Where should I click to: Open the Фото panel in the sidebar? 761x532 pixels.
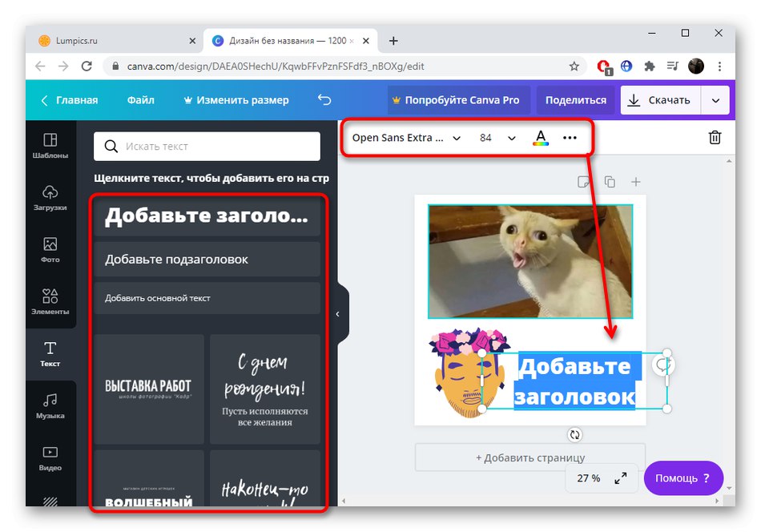(x=50, y=250)
